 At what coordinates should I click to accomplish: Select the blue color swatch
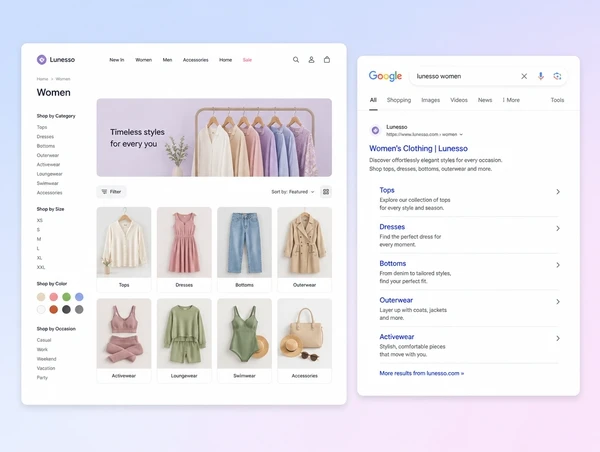coord(79,297)
